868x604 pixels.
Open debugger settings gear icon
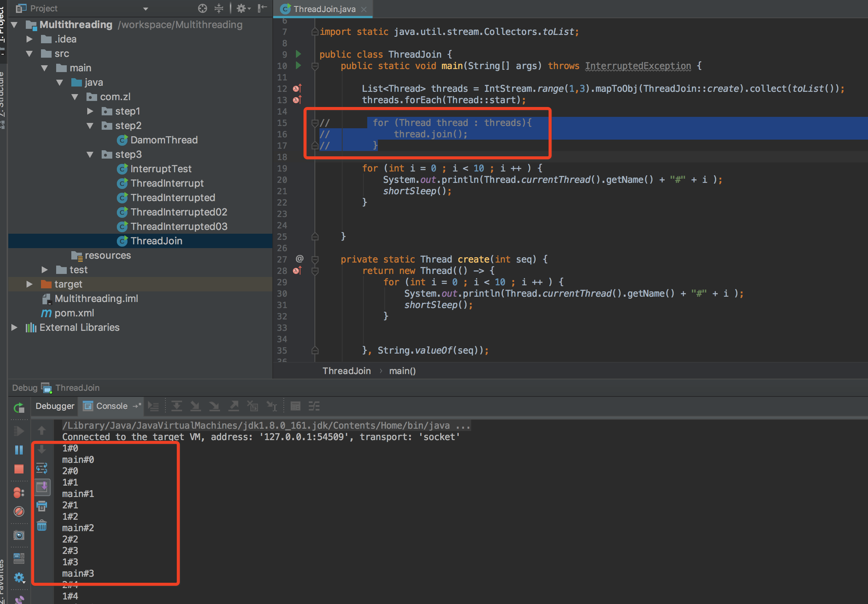coord(19,578)
